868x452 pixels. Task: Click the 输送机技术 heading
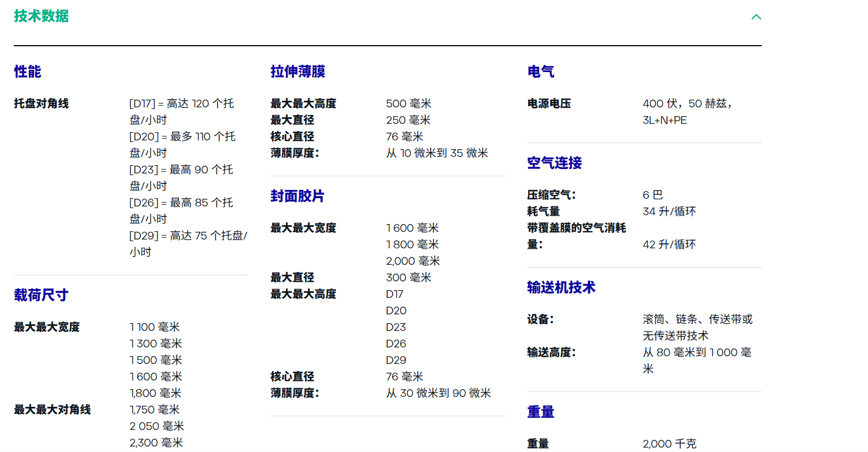[x=561, y=287]
